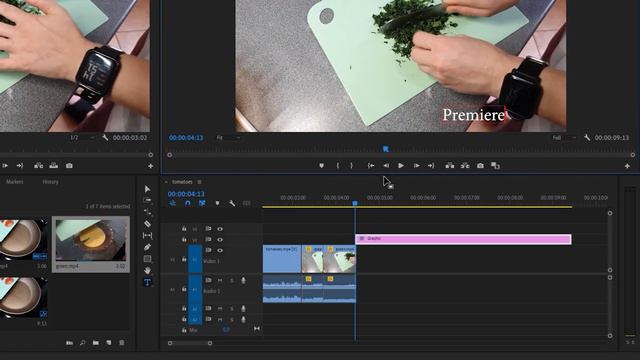This screenshot has height=360, width=640.
Task: Go to Out point in Program Monitor
Action: (431, 166)
